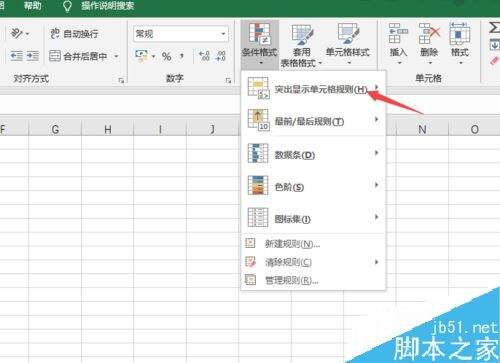Choose Manage Rules (管理规则)
Screen dimensions: 500x363
[313, 280]
